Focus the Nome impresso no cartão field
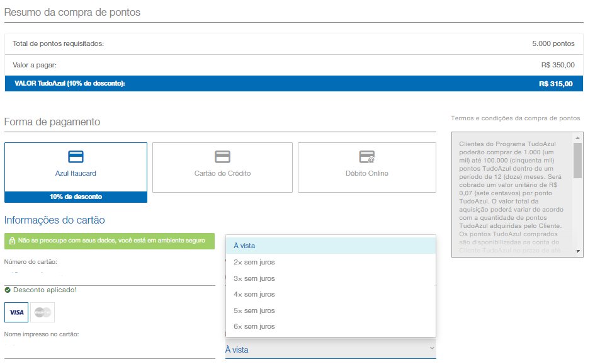The height and width of the screenshot is (364, 600). [x=110, y=349]
